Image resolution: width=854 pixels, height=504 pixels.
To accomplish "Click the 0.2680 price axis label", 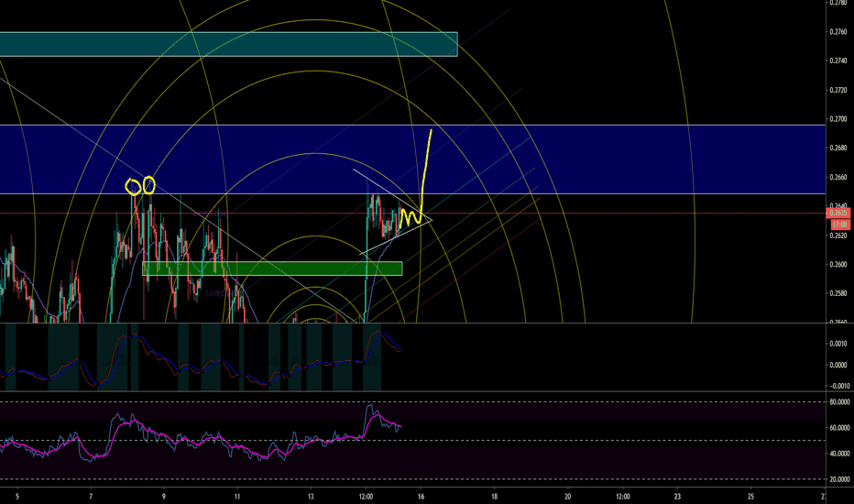I will pyautogui.click(x=838, y=148).
